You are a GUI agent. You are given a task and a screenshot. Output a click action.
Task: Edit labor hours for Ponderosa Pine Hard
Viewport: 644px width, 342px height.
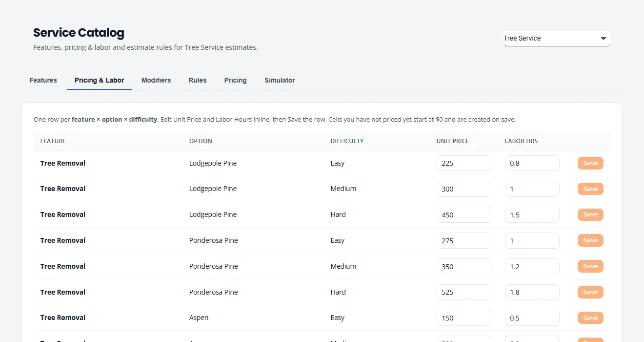[x=532, y=292]
